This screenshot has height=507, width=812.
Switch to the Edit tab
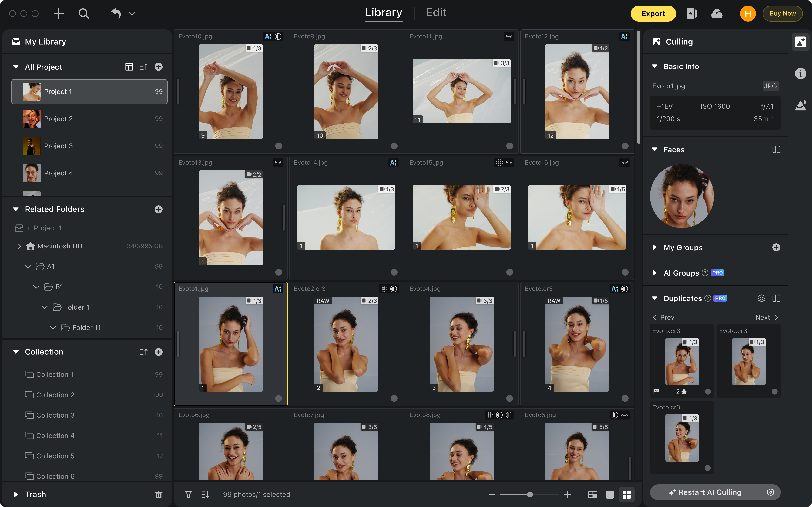coord(436,12)
